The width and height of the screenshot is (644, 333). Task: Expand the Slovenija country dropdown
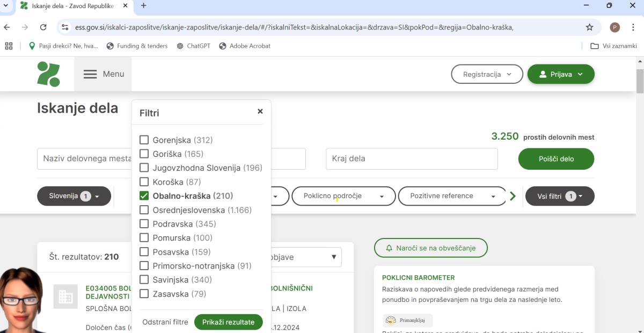coord(74,196)
